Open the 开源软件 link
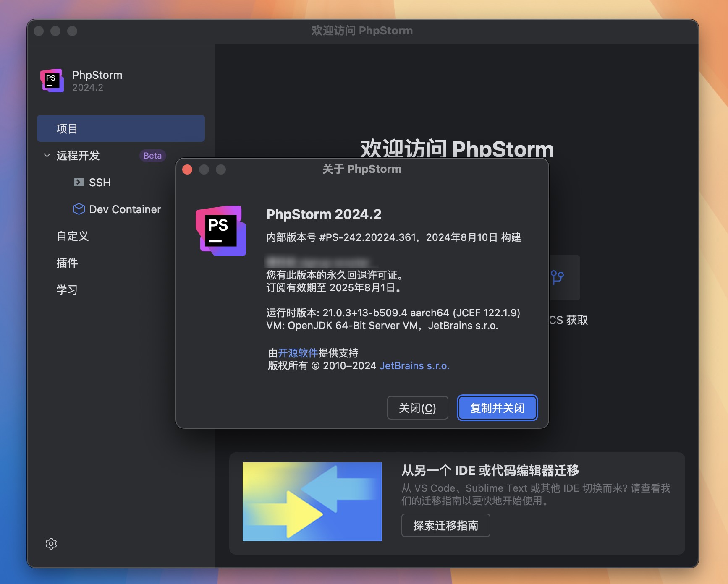Image resolution: width=728 pixels, height=584 pixels. 298,353
